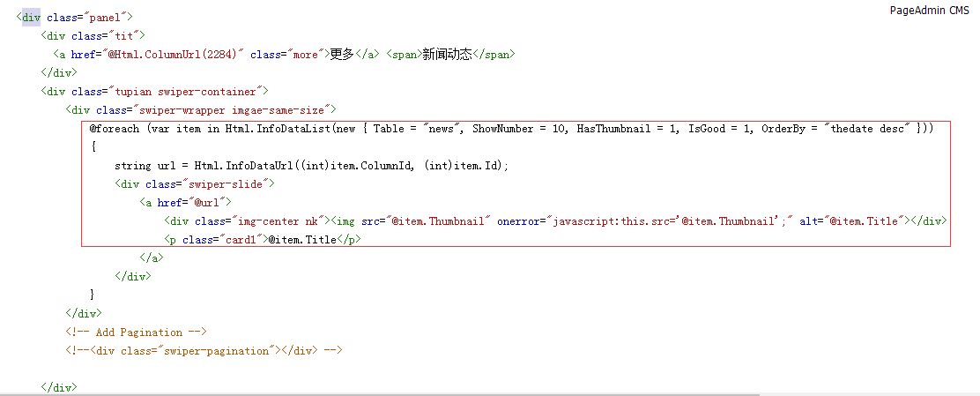Click the 更多 link text
980x396 pixels.
point(341,55)
